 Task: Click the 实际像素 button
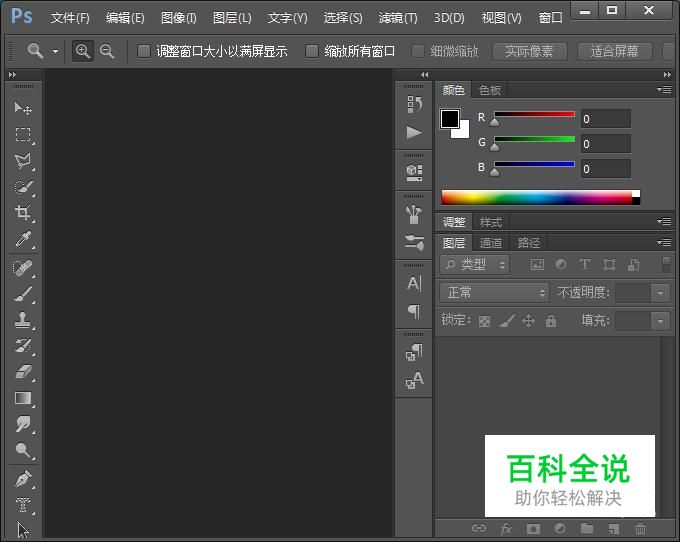coord(529,51)
